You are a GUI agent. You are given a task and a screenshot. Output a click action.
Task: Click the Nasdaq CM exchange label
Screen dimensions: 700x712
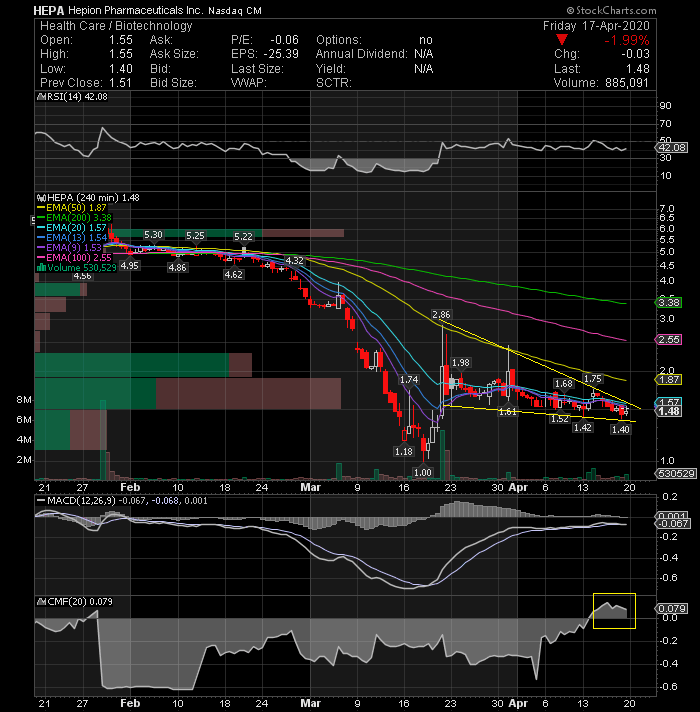[235, 10]
